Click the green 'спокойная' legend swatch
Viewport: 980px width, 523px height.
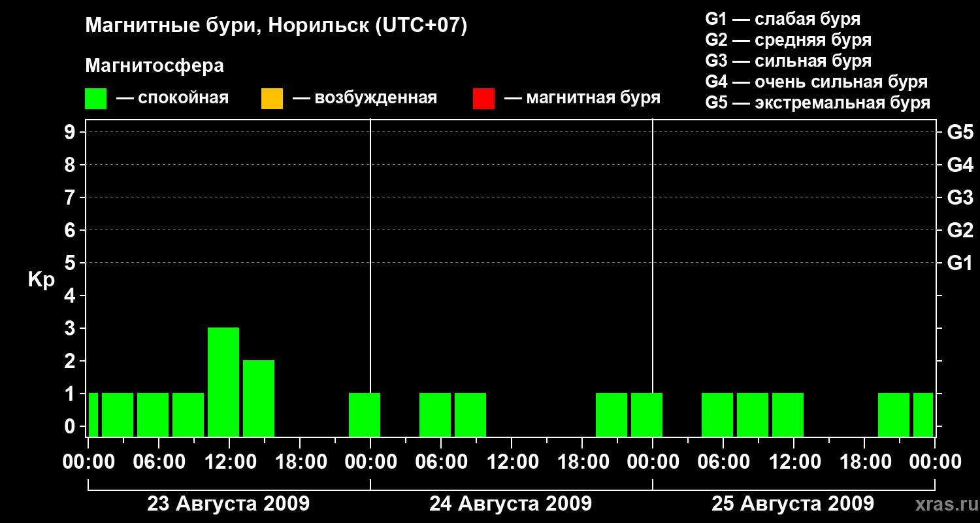96,99
